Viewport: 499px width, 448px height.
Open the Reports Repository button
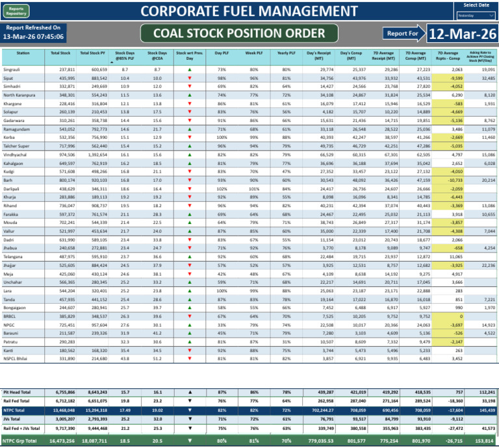click(16, 11)
